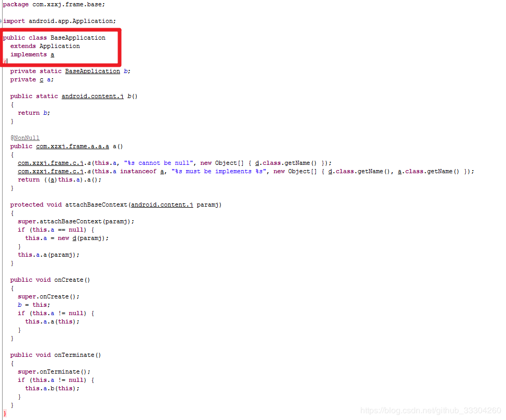The image size is (506, 420).
Task: Click the 'extends Application' line
Action: [45, 46]
